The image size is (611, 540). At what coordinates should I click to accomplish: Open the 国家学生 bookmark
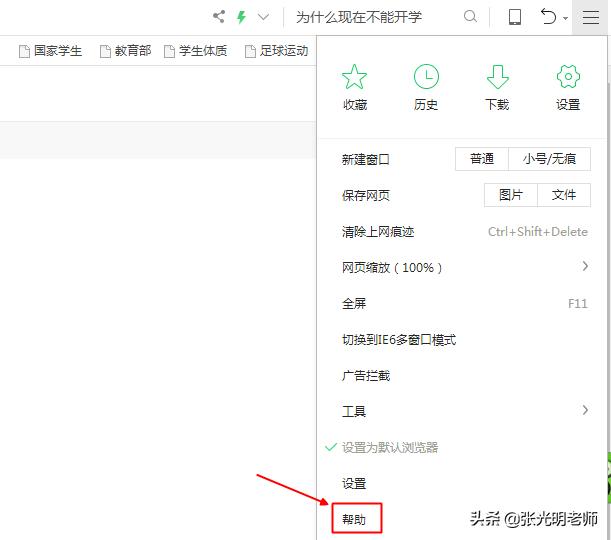tap(51, 51)
